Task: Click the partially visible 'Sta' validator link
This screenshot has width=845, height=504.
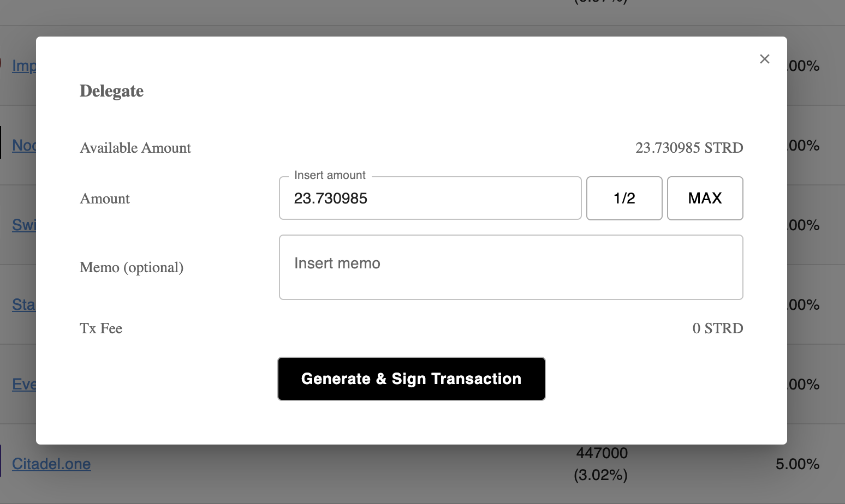Action: coord(23,304)
